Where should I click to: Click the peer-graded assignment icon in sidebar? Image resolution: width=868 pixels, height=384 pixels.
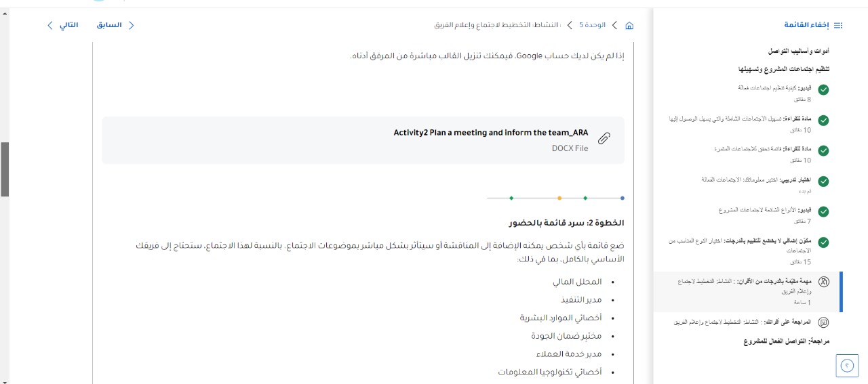823,281
